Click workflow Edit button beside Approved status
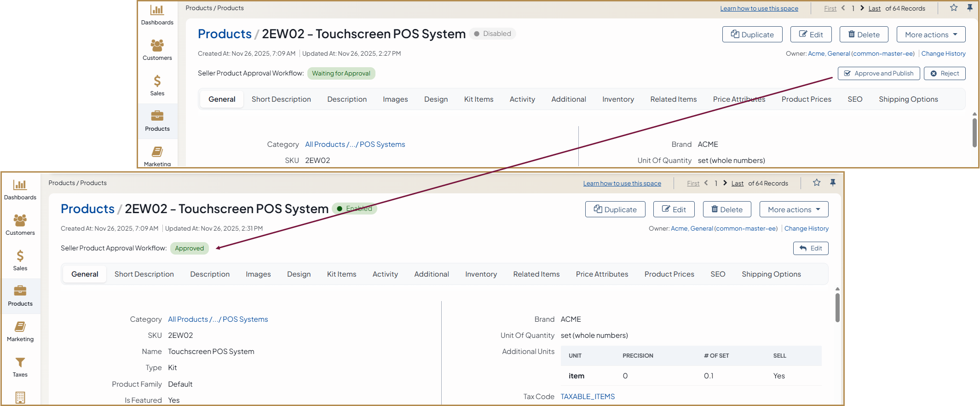Viewport: 980px width, 406px height. 810,249
